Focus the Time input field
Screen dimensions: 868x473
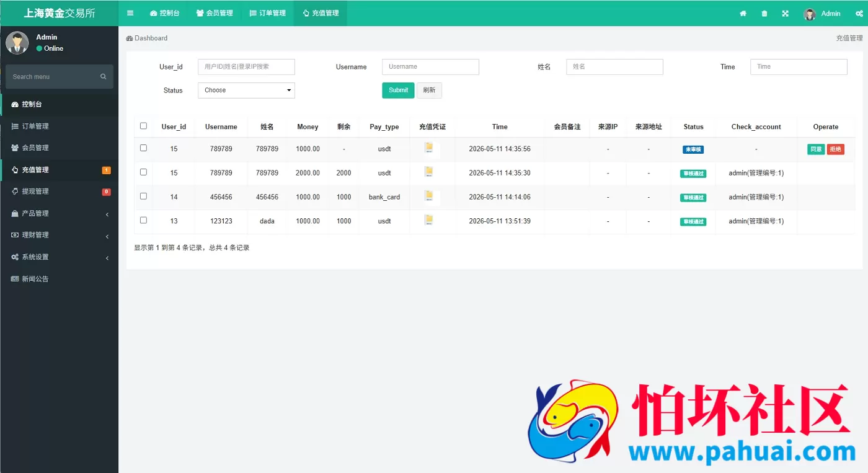tap(799, 67)
